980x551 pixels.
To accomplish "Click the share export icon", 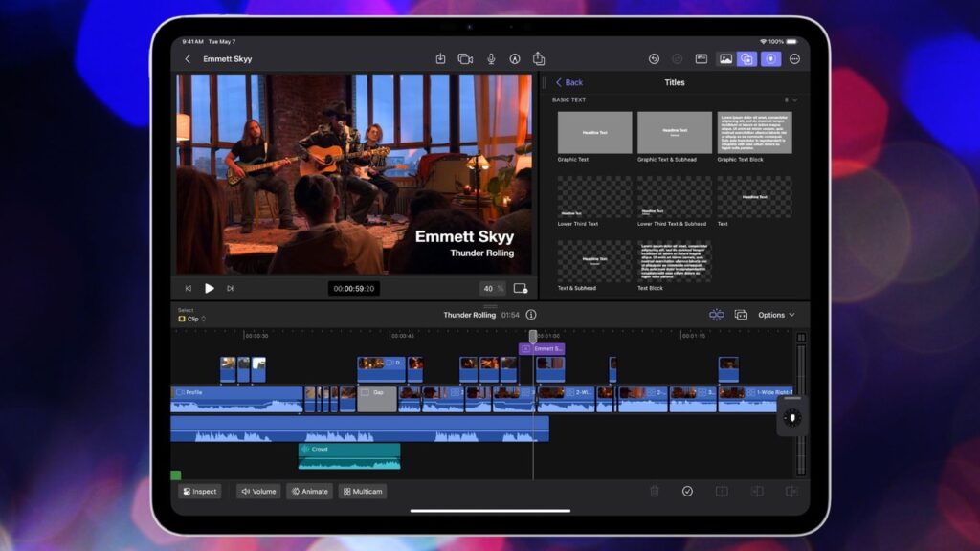I will click(539, 59).
